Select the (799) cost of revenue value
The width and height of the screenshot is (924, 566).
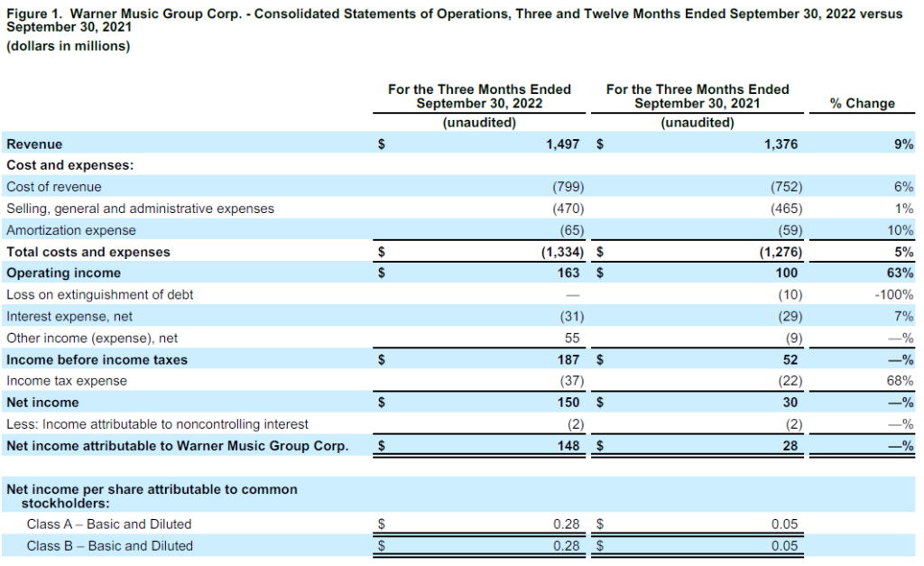pos(568,187)
